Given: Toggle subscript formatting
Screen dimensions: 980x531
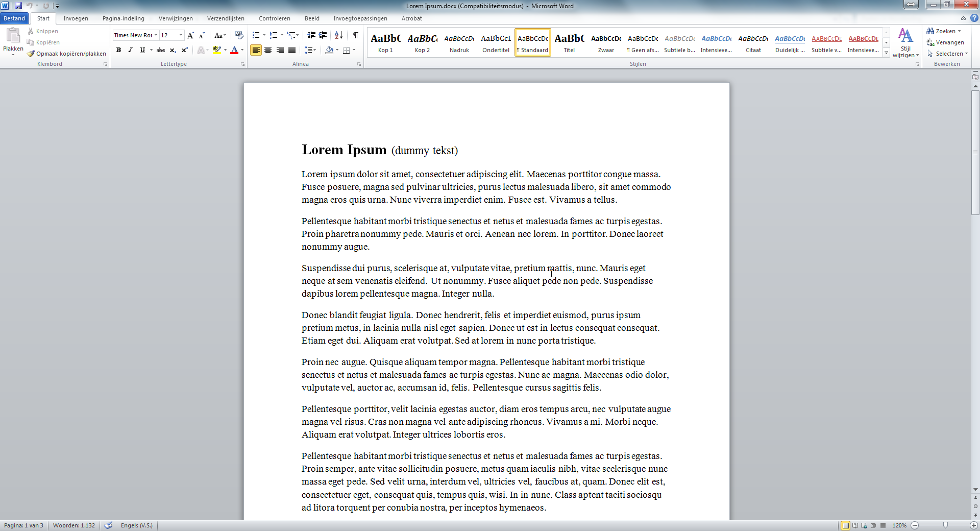Looking at the screenshot, I should click(173, 50).
